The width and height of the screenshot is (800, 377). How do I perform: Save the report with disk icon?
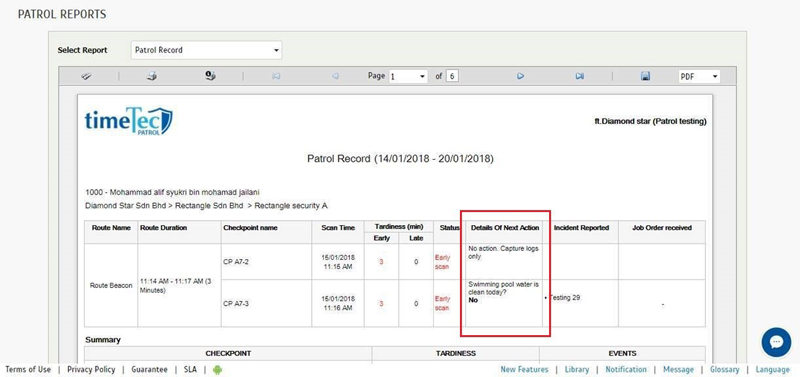pyautogui.click(x=645, y=76)
